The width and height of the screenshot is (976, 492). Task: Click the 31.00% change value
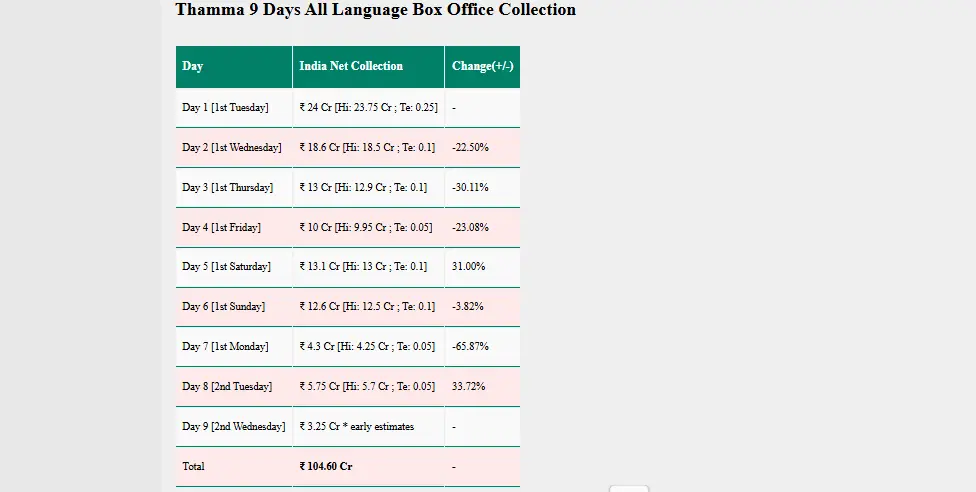468,267
